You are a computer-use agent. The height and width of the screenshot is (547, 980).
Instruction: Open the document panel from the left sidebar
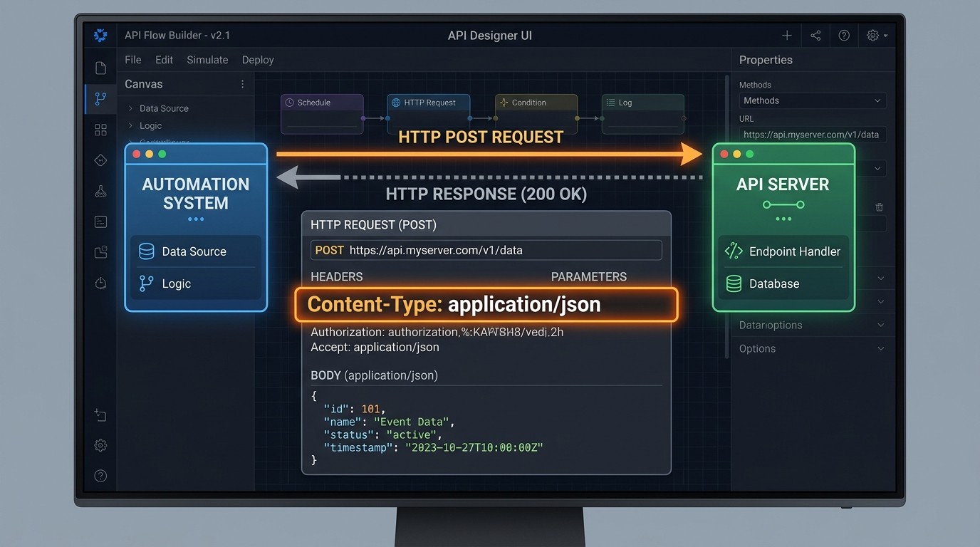tap(100, 67)
